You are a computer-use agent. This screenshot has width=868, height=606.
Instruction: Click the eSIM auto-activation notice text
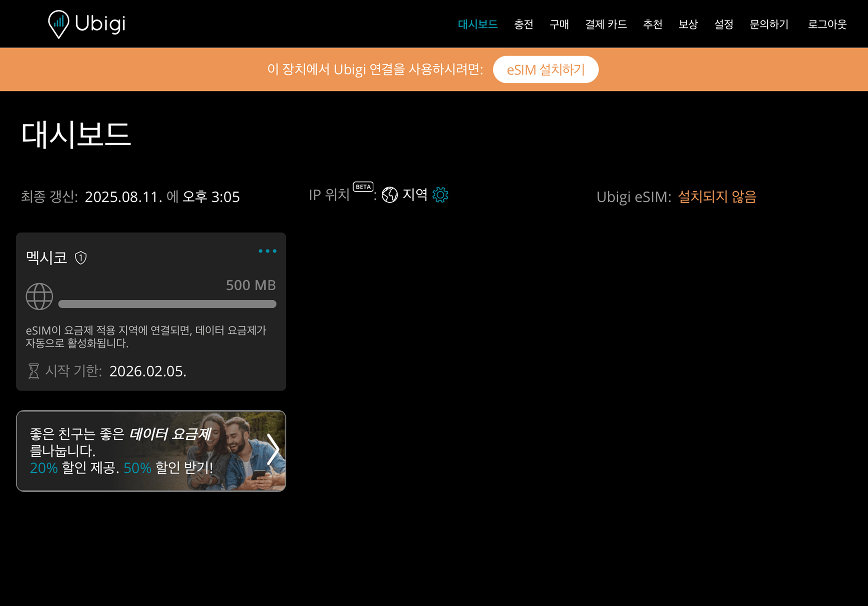[146, 337]
